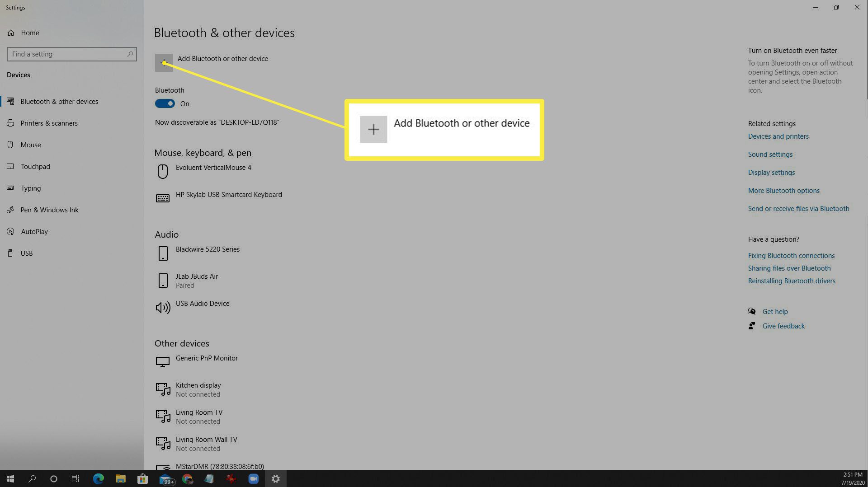Open Microsoft Edge from the taskbar
This screenshot has height=487, width=868.
[98, 479]
